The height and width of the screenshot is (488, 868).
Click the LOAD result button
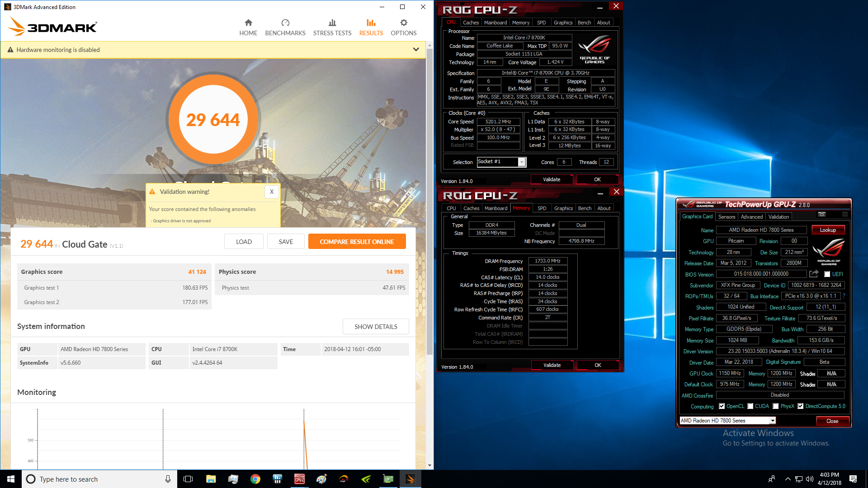[x=244, y=242]
